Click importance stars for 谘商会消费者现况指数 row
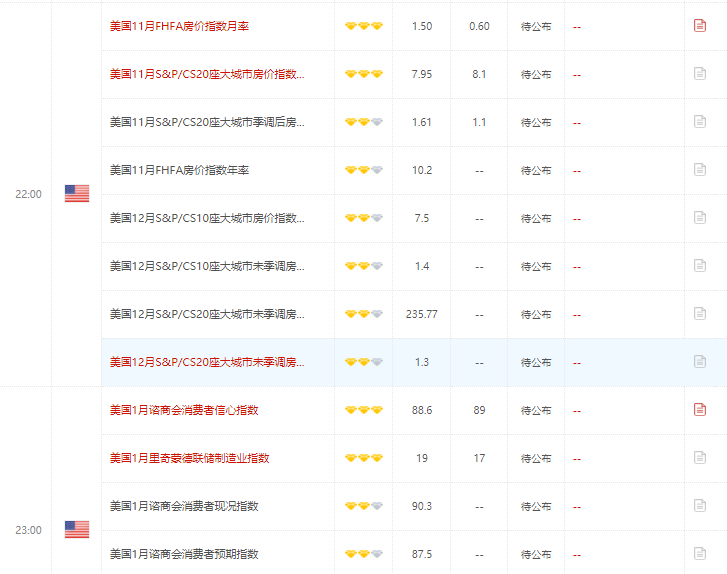 click(x=364, y=506)
